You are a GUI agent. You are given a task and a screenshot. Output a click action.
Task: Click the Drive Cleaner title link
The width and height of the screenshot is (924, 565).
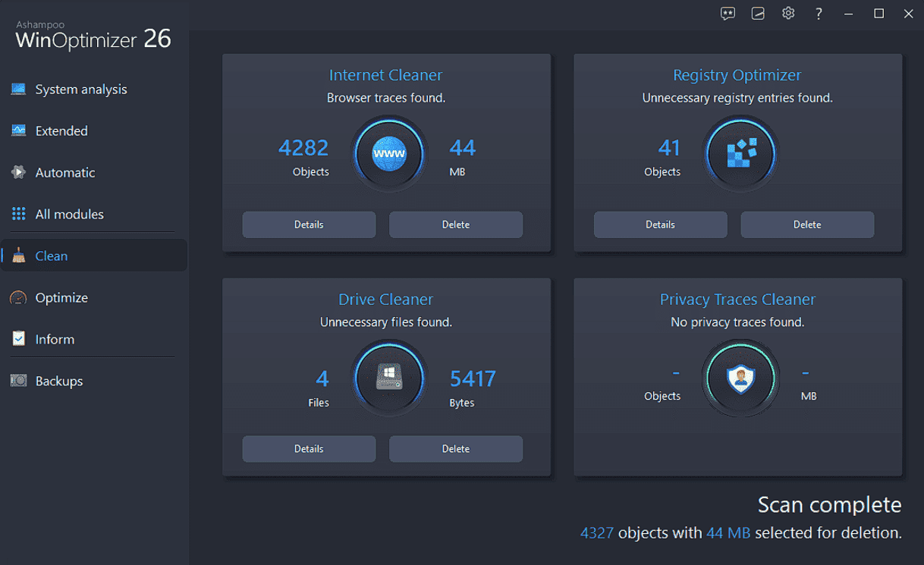(x=385, y=300)
